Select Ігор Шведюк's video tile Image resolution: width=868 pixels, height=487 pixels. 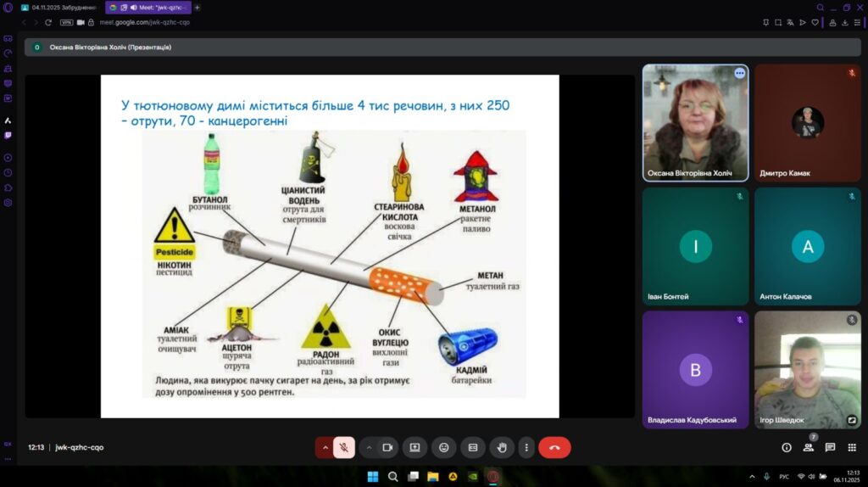807,369
